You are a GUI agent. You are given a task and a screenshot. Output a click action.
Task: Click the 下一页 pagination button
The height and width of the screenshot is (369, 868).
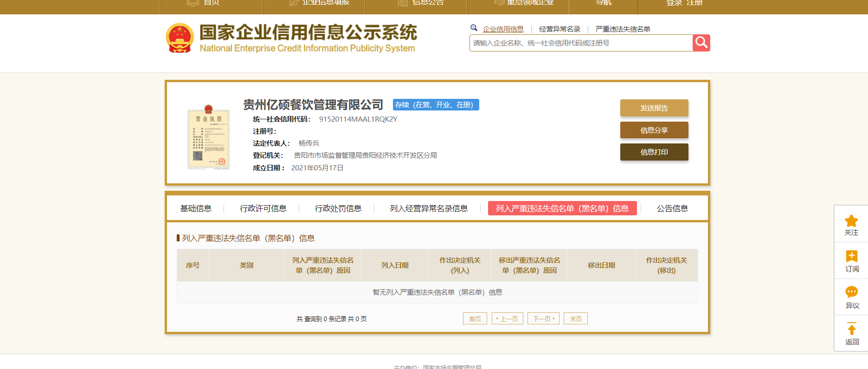[543, 319]
